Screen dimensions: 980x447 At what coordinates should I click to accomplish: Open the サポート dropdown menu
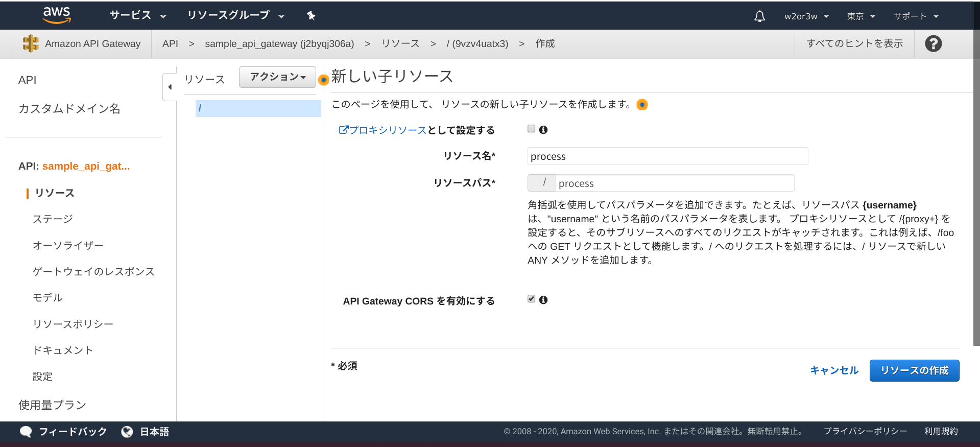(916, 16)
